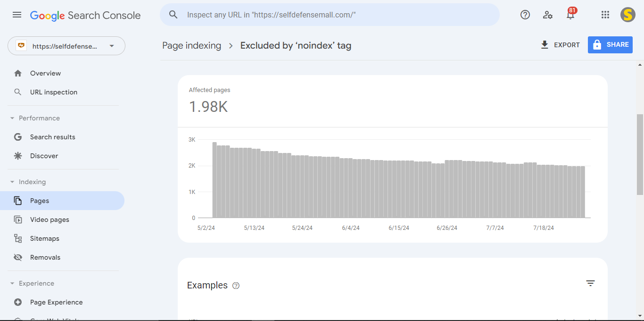Click the Export download icon
The width and height of the screenshot is (644, 321).
point(545,45)
